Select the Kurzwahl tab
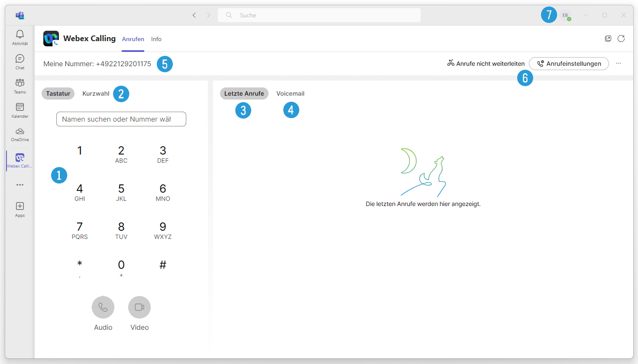Viewport: 638px width, 364px height. [96, 93]
